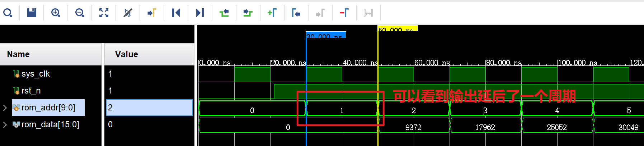Jump to time zero
Screen dimensions: 644x146
[x=176, y=13]
